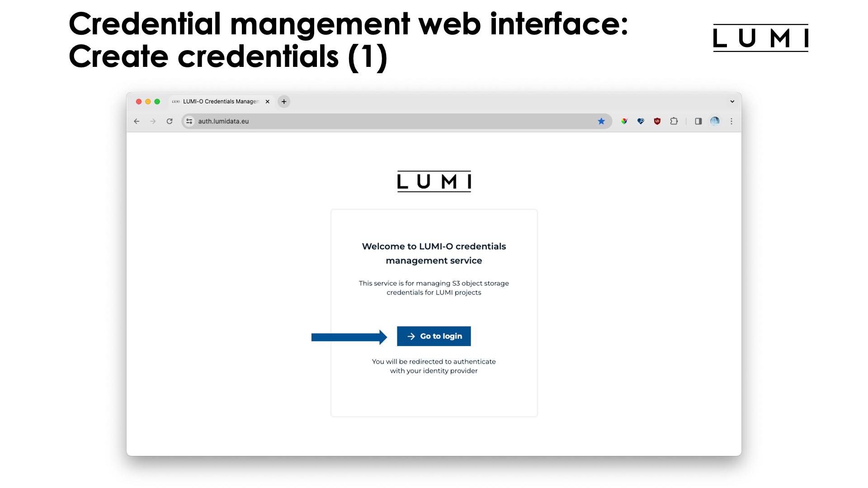The width and height of the screenshot is (868, 488).
Task: Open the blue heart-magnifier extension icon
Action: tap(641, 121)
